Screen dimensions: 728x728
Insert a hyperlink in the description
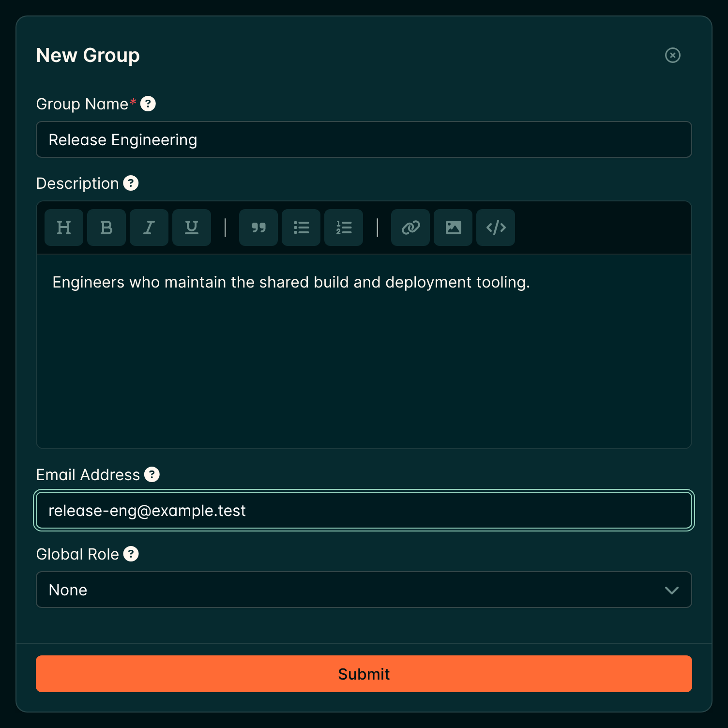click(410, 227)
